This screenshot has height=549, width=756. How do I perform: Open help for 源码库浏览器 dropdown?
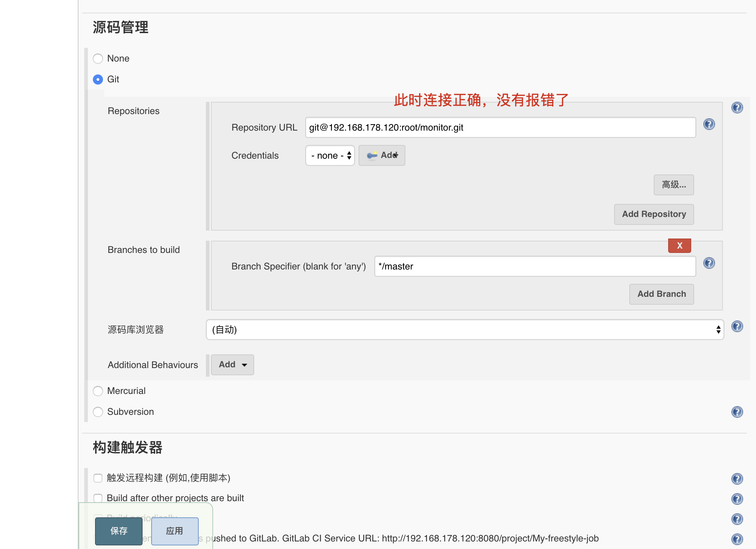point(737,326)
